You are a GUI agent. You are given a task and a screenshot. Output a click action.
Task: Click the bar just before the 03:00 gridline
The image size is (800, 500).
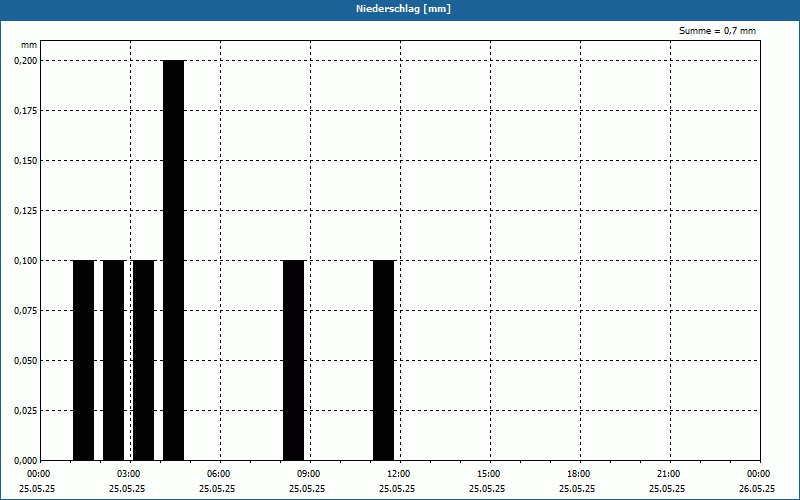pyautogui.click(x=114, y=360)
